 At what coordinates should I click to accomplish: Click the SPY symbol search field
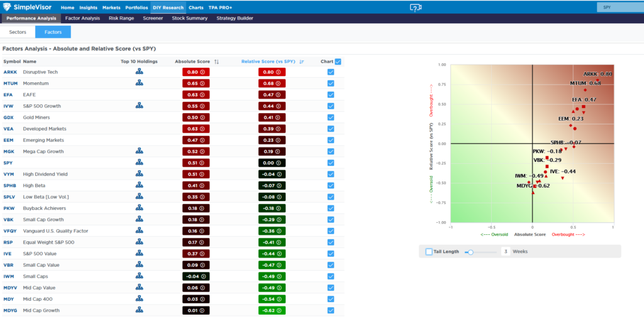(618, 8)
